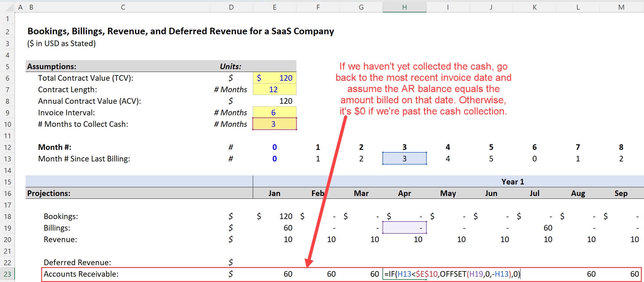The height and width of the screenshot is (282, 644).
Task: Select the Year 1 header cell
Action: coord(512,181)
